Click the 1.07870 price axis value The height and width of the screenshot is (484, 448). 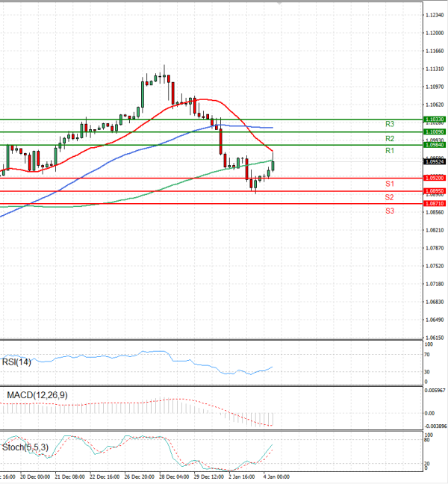[435, 248]
